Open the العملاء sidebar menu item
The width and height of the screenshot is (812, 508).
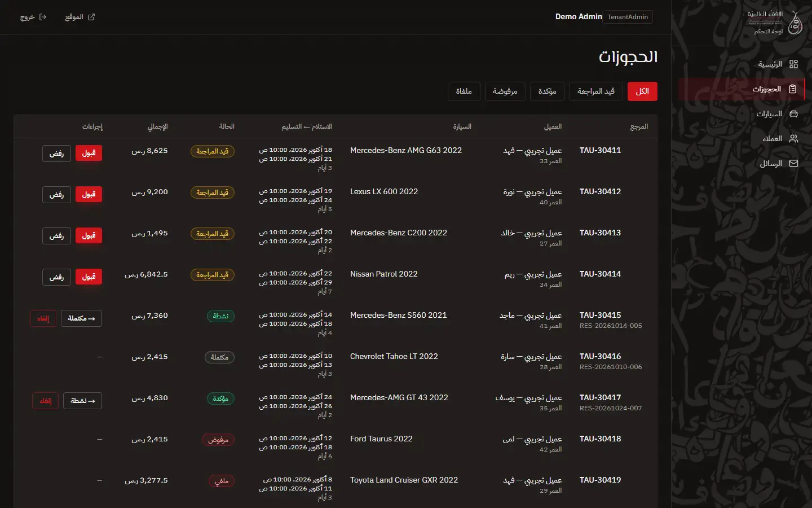pyautogui.click(x=741, y=139)
